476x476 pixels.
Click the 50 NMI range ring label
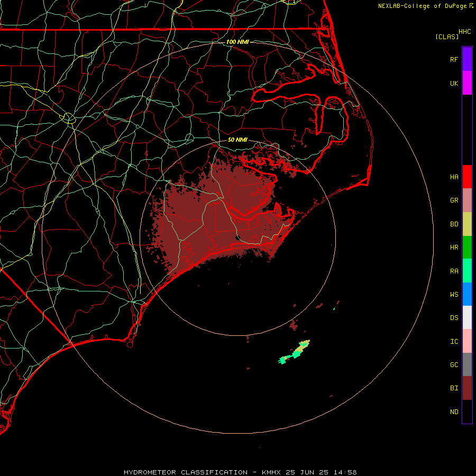pos(237,140)
